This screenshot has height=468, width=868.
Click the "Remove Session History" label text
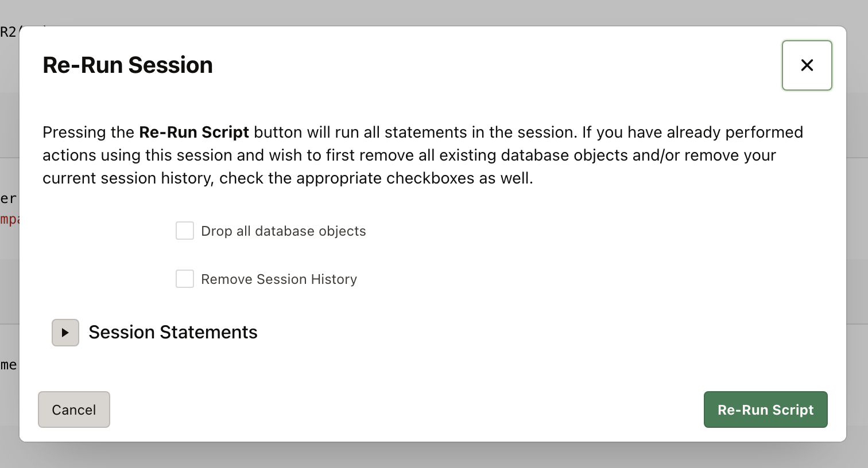[278, 279]
